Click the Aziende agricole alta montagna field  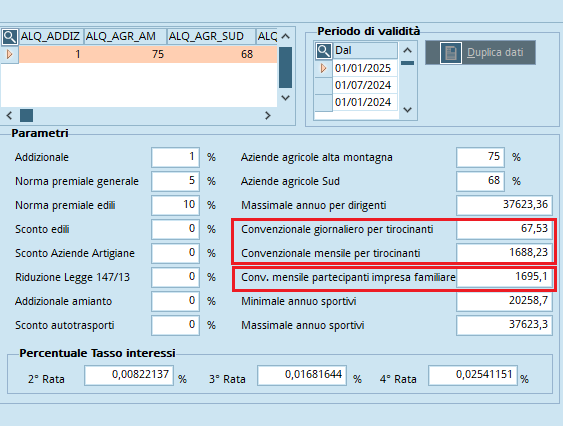click(480, 157)
